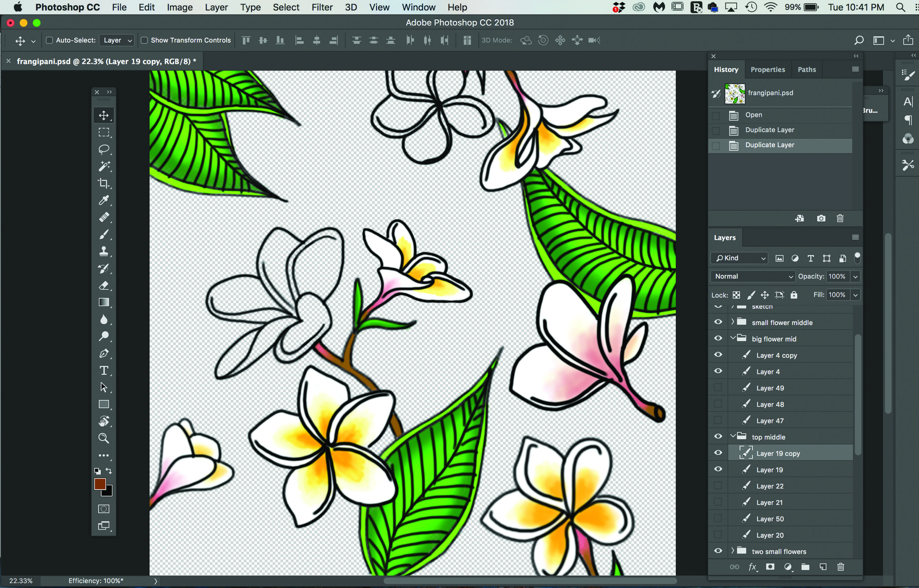Expand the small flower middle group

pos(733,322)
